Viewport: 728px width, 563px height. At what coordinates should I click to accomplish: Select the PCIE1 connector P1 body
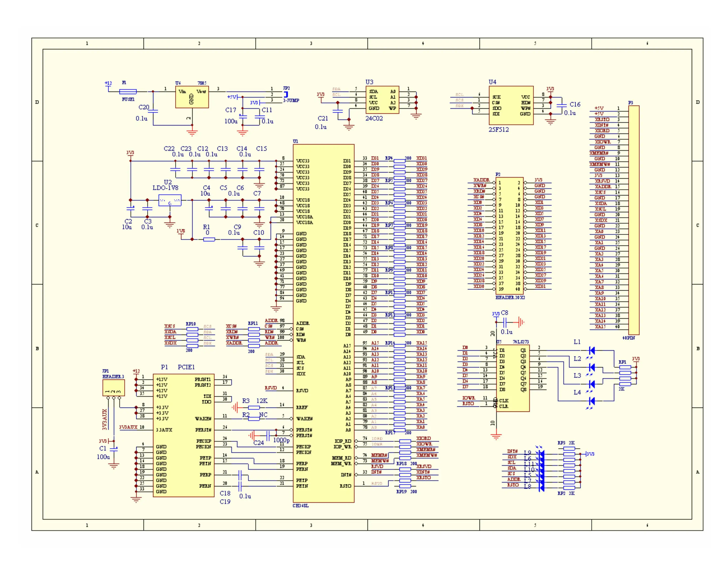click(184, 436)
